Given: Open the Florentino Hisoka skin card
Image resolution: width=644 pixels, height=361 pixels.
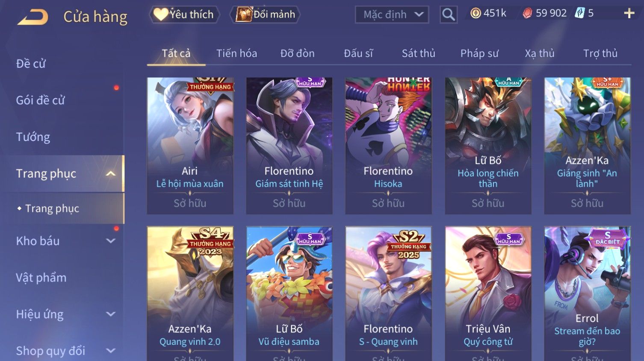Looking at the screenshot, I should click(388, 146).
